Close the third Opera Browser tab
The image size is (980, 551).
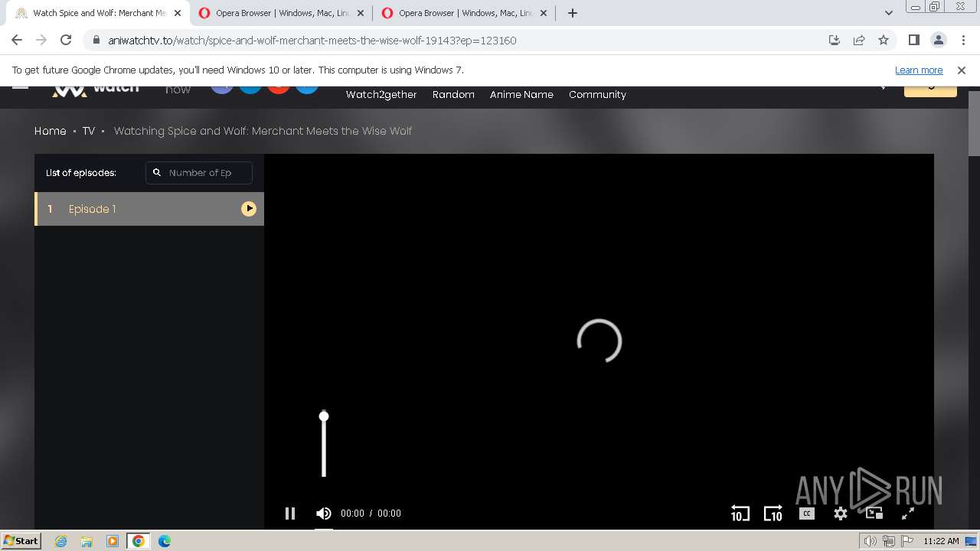pyautogui.click(x=544, y=13)
